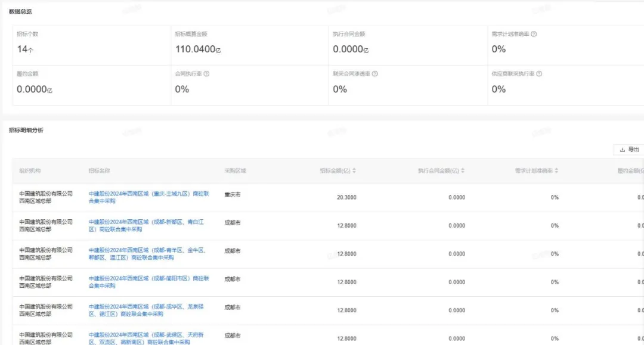This screenshot has width=644, height=345.
Task: Click help icon next to 供应商联采执行率
Action: click(x=539, y=74)
